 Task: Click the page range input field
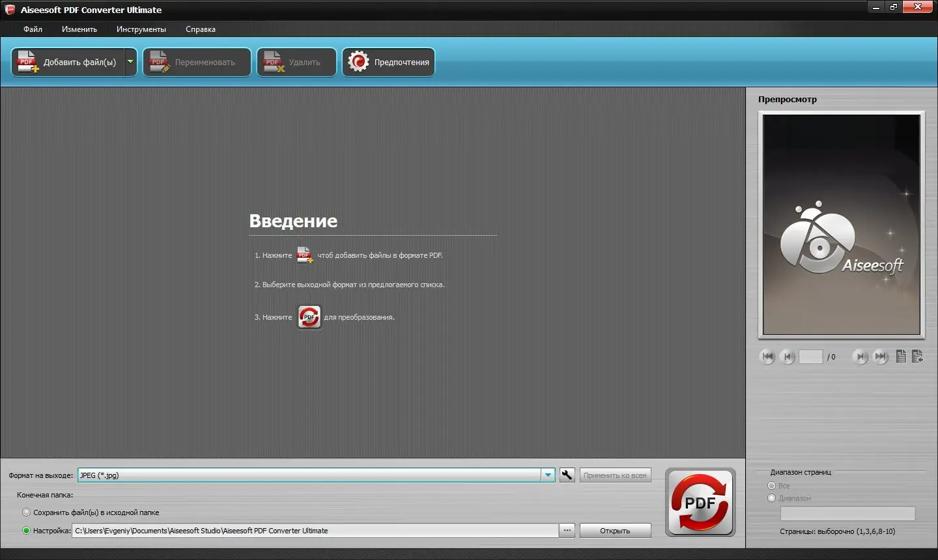pos(847,514)
